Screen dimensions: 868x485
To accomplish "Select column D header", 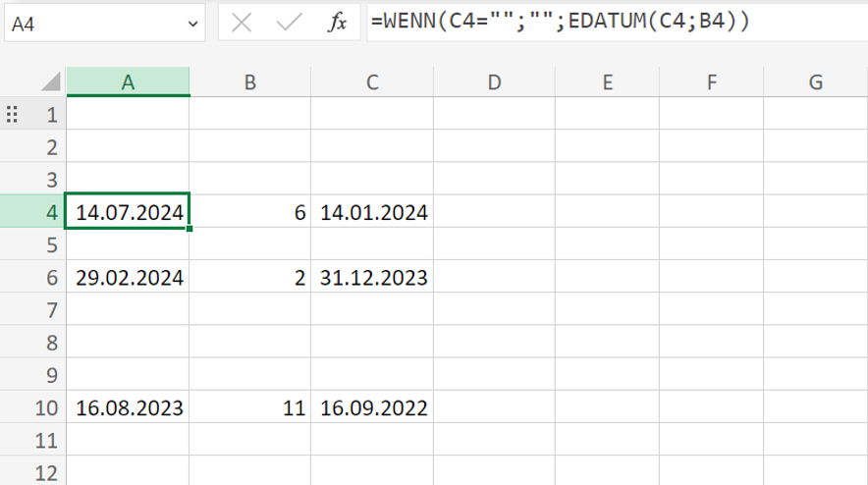I will (x=494, y=81).
